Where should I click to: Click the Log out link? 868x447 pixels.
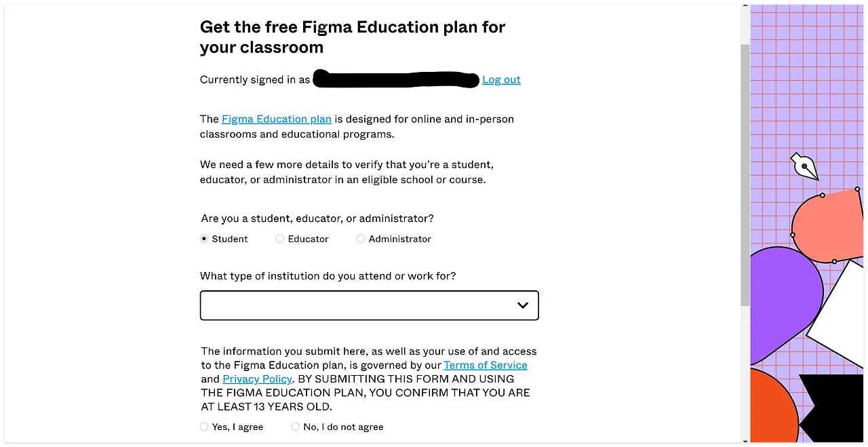501,79
